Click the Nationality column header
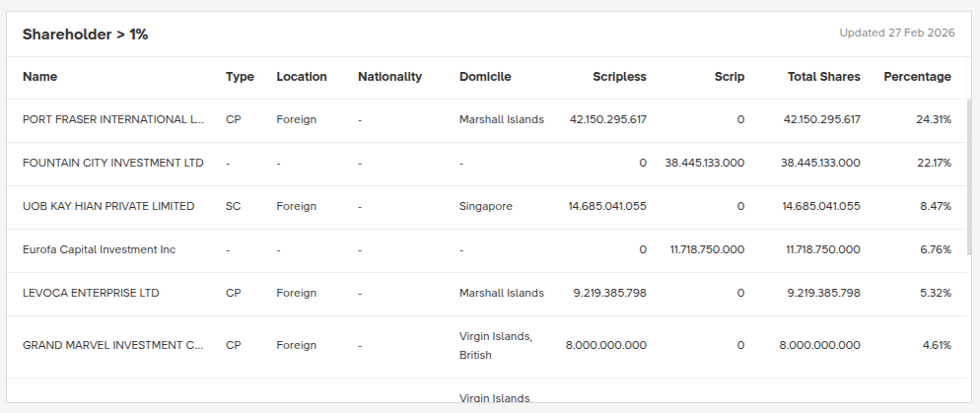 [389, 77]
